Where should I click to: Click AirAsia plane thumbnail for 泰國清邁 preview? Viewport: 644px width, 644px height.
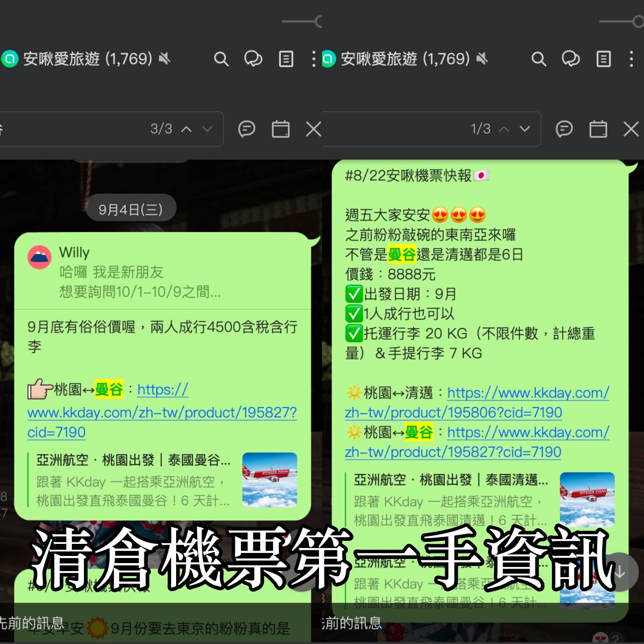(x=587, y=499)
